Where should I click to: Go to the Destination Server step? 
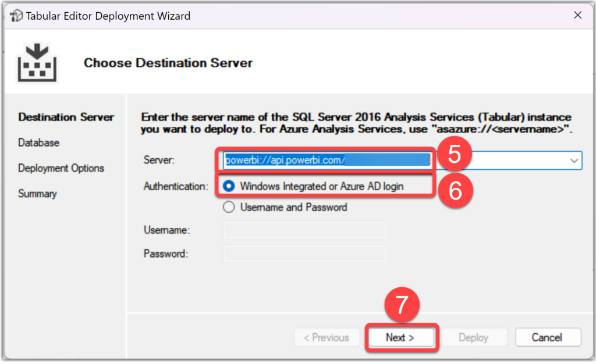coord(66,117)
